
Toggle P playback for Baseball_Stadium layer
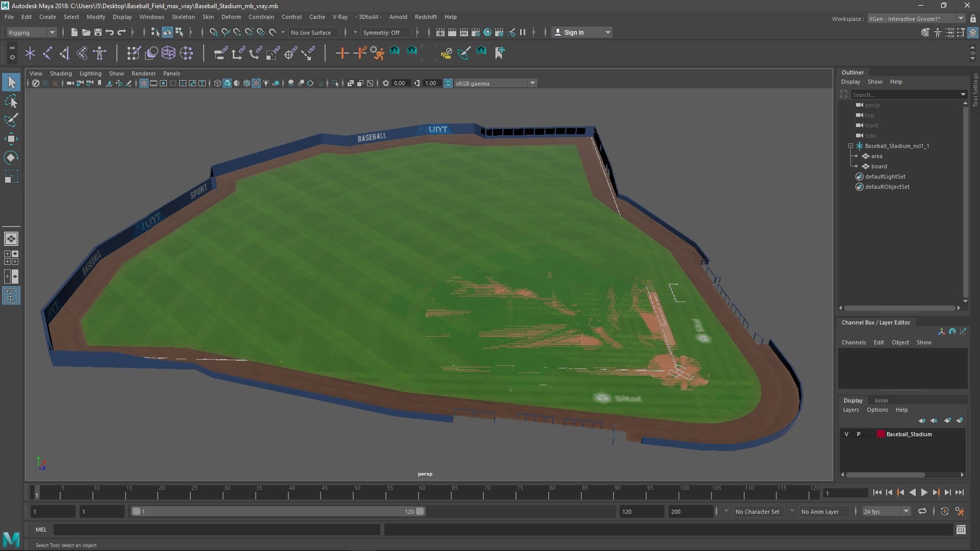859,434
